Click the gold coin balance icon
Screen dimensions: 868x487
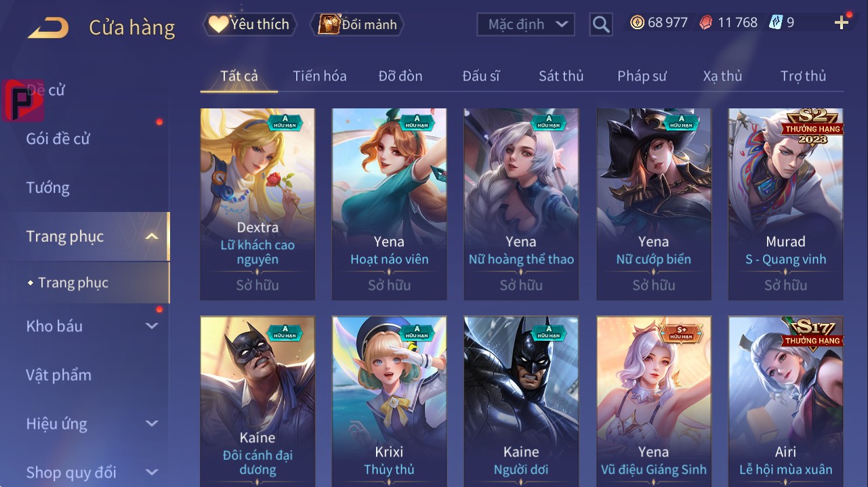637,22
